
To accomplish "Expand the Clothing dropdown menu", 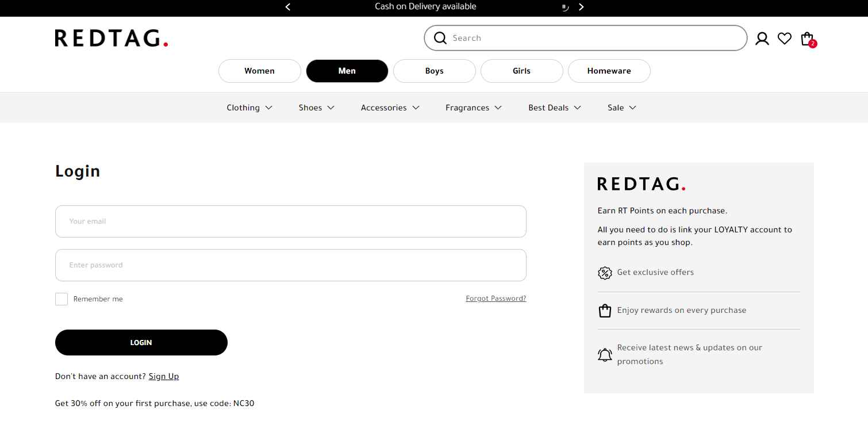I will [x=249, y=108].
